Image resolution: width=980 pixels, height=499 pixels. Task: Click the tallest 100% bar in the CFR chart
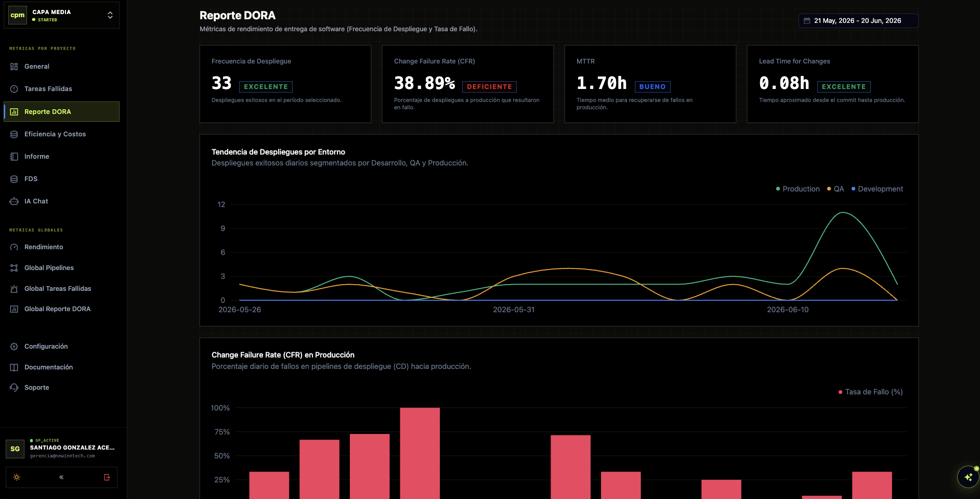(x=420, y=453)
